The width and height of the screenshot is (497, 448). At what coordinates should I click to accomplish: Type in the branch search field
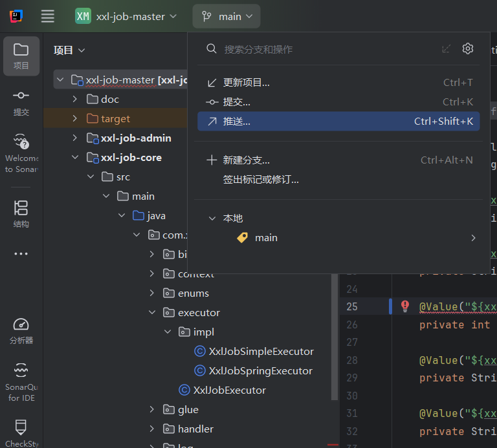[324, 49]
